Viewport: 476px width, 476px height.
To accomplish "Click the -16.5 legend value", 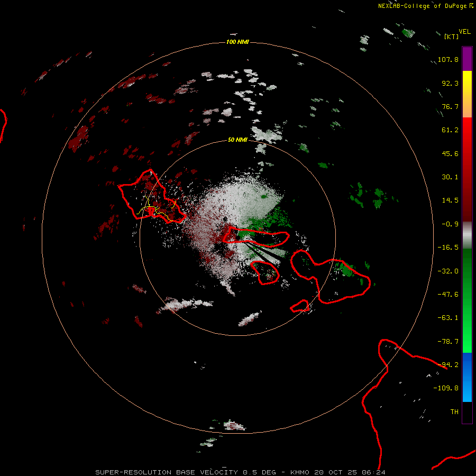I will 448,248.
